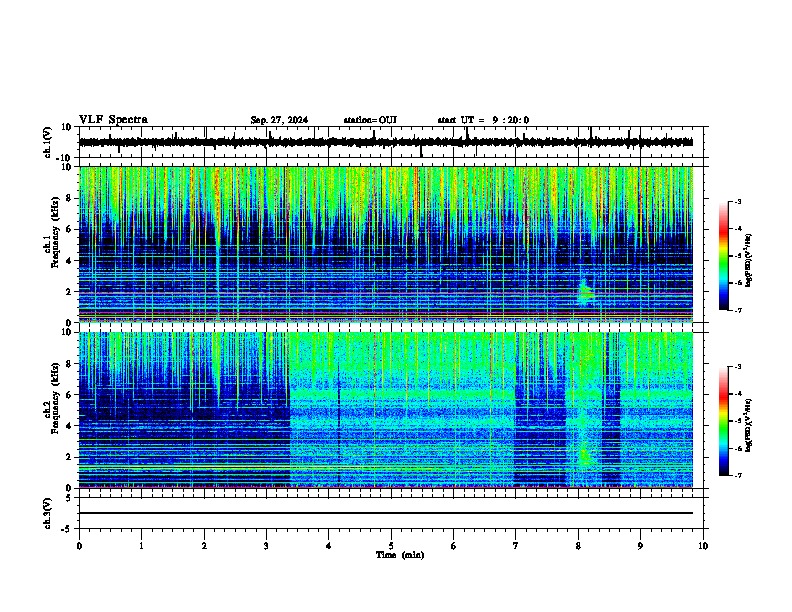This screenshot has width=792, height=612.
Task: Click the ch.3 flat voltage line
Action: [x=386, y=513]
